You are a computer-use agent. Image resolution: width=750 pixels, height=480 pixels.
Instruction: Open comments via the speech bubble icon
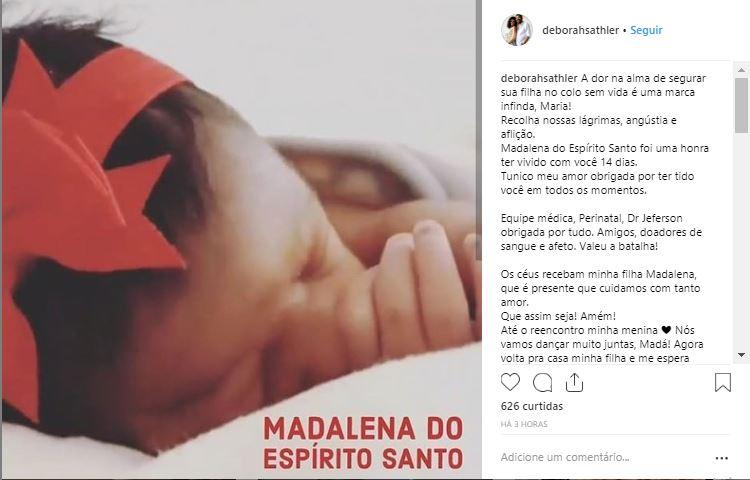542,382
